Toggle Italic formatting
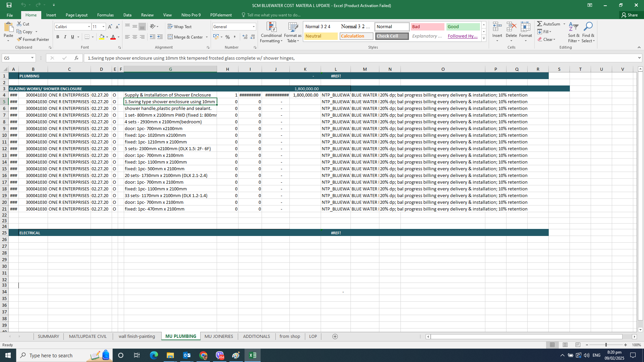Image resolution: width=644 pixels, height=362 pixels. coord(65,37)
